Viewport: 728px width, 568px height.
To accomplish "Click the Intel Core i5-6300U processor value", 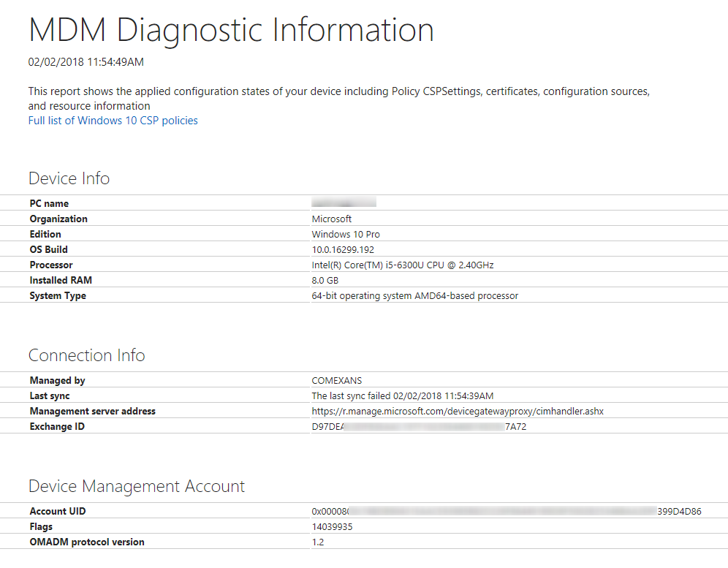I will click(403, 265).
